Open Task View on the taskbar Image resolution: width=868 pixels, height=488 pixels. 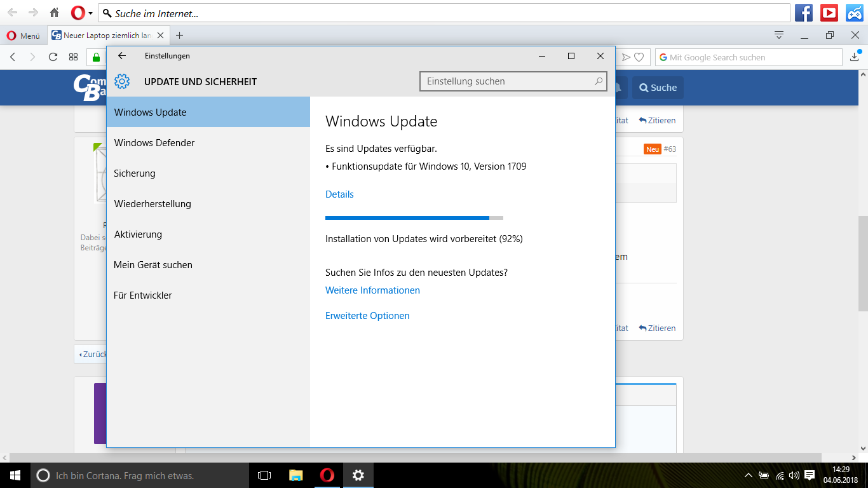(x=264, y=475)
